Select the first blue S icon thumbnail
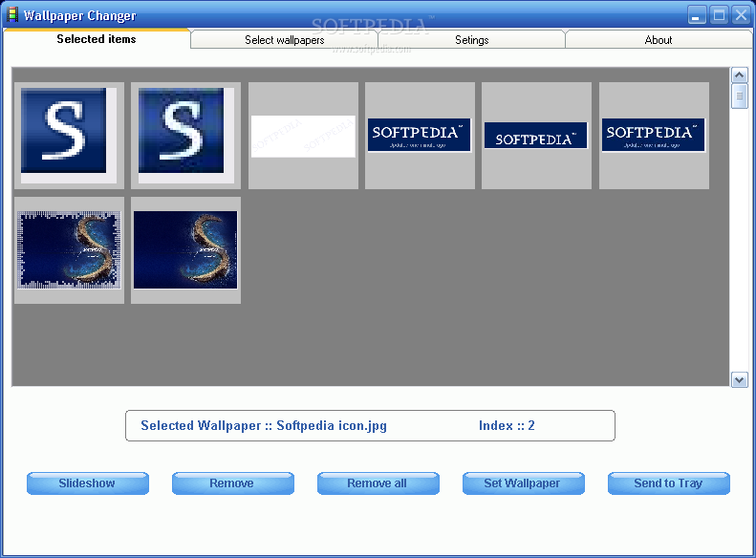 (x=69, y=136)
